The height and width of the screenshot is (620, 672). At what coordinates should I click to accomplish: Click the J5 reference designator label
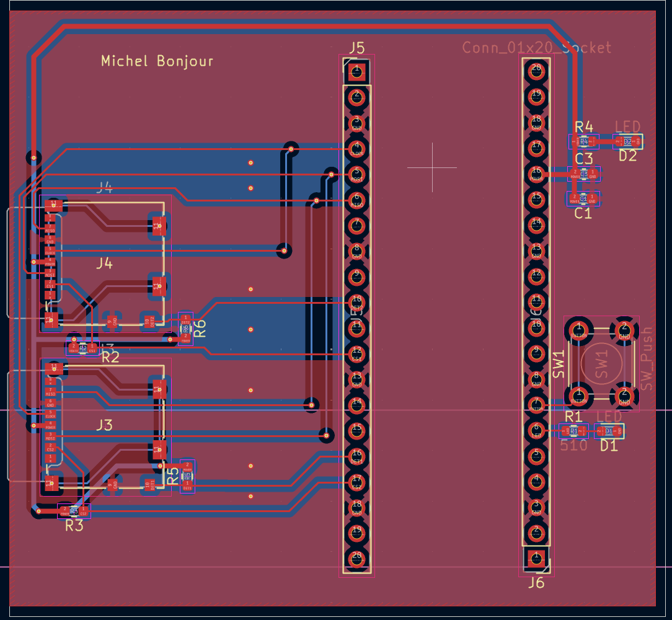pyautogui.click(x=356, y=48)
